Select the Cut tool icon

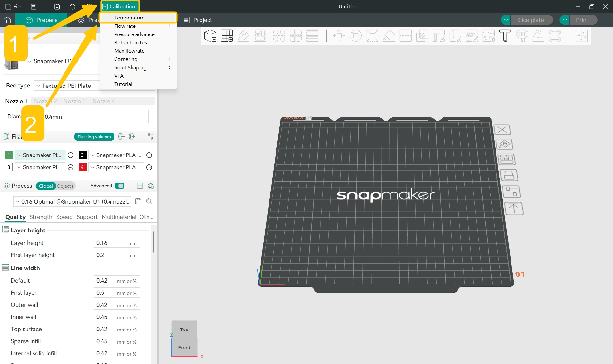click(x=405, y=36)
